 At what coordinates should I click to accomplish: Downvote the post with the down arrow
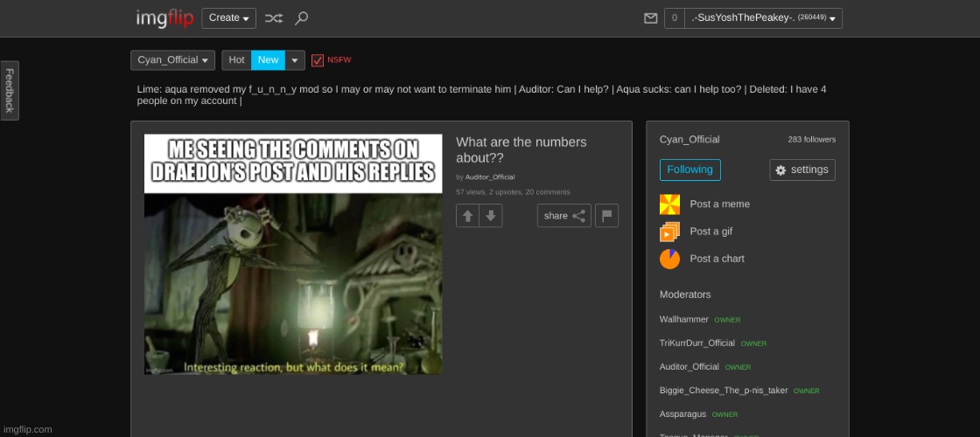[x=491, y=216]
